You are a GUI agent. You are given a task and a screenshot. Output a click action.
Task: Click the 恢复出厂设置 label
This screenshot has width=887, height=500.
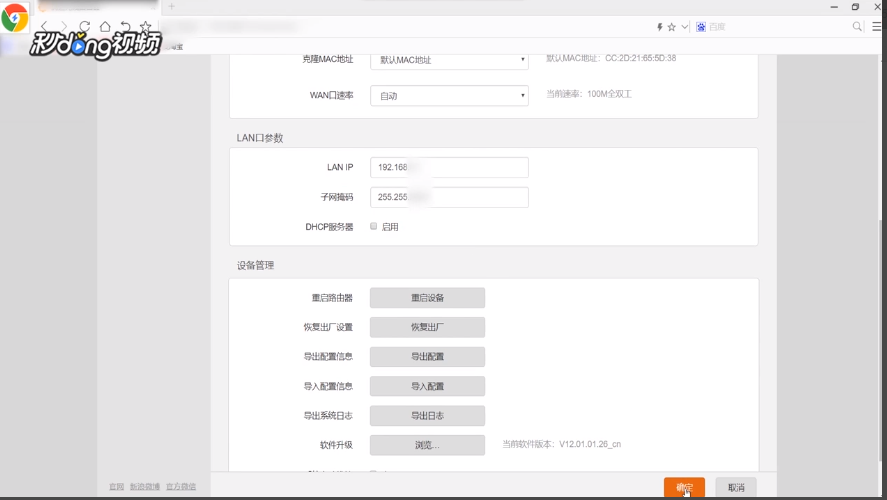(328, 327)
